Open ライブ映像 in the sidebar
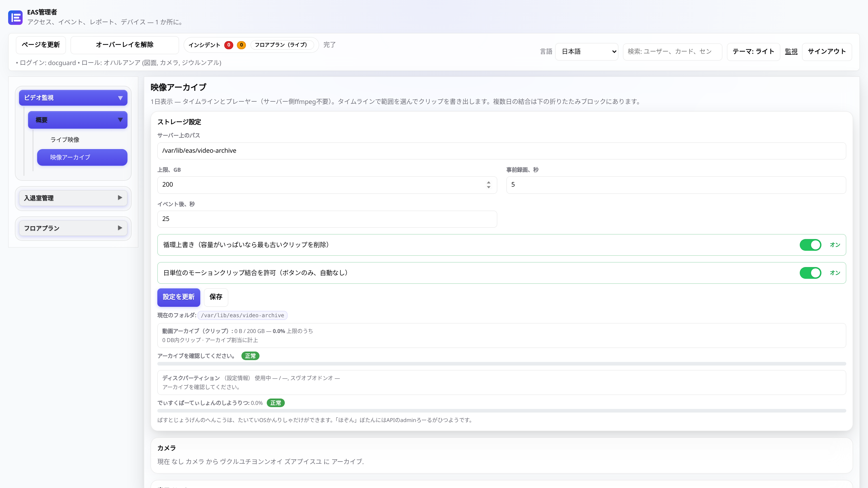Screen dimensions: 868x488 [x=65, y=139]
